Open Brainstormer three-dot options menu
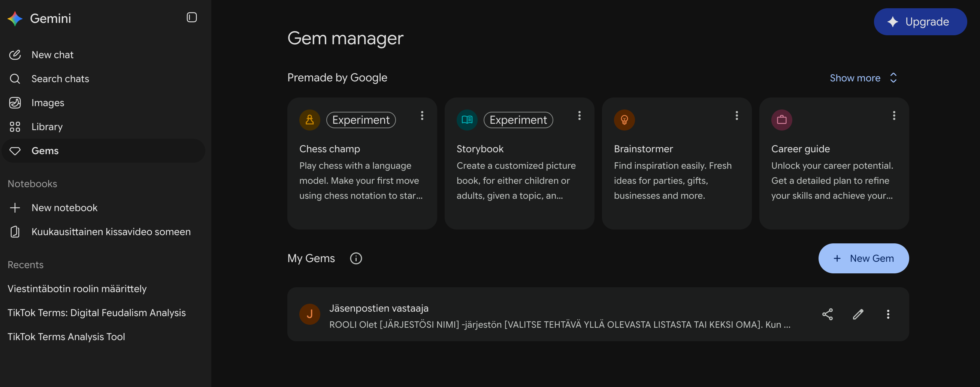This screenshot has width=980, height=387. (x=737, y=115)
